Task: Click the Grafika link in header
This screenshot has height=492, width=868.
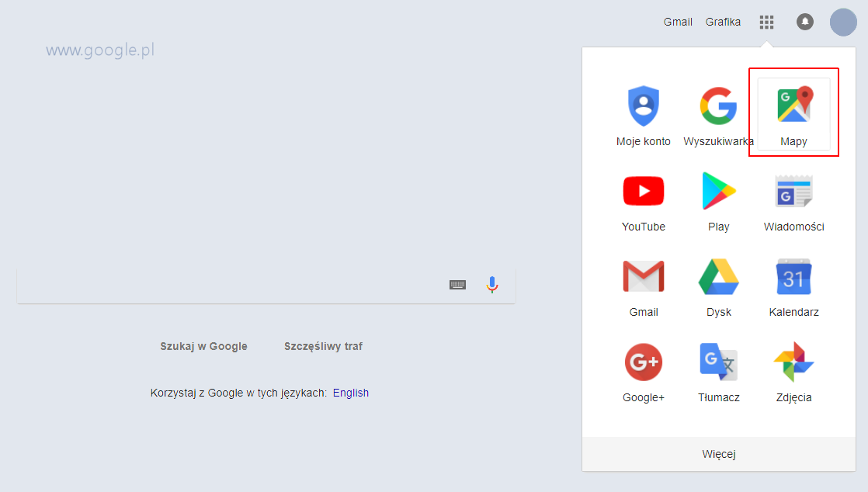Action: tap(723, 23)
